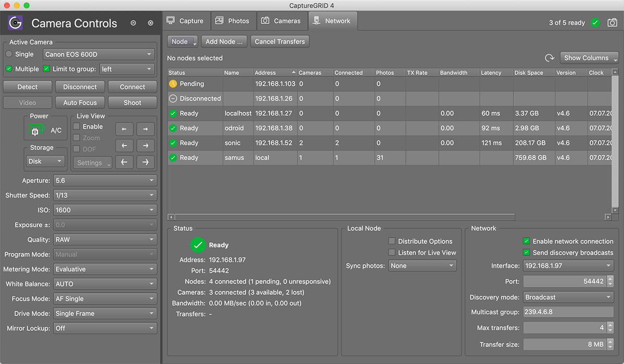Open the Interface 192.168.1.97 dropdown
Screen dimensions: 624x364
568,266
